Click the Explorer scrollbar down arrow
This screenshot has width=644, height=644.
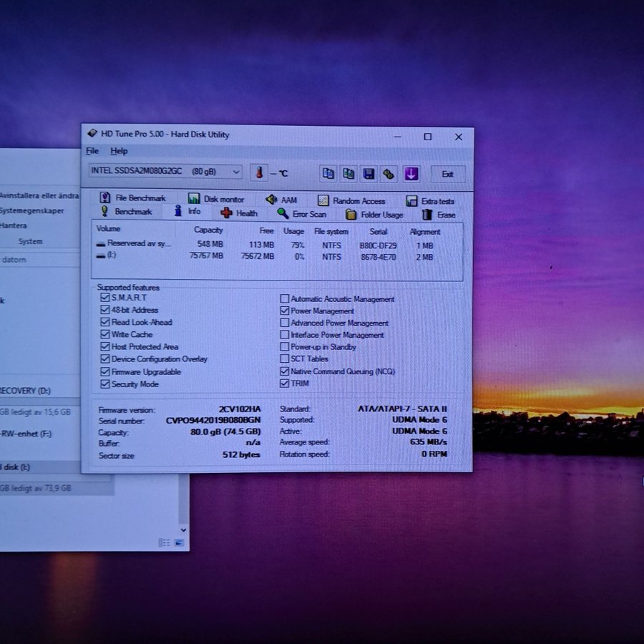pos(184,530)
